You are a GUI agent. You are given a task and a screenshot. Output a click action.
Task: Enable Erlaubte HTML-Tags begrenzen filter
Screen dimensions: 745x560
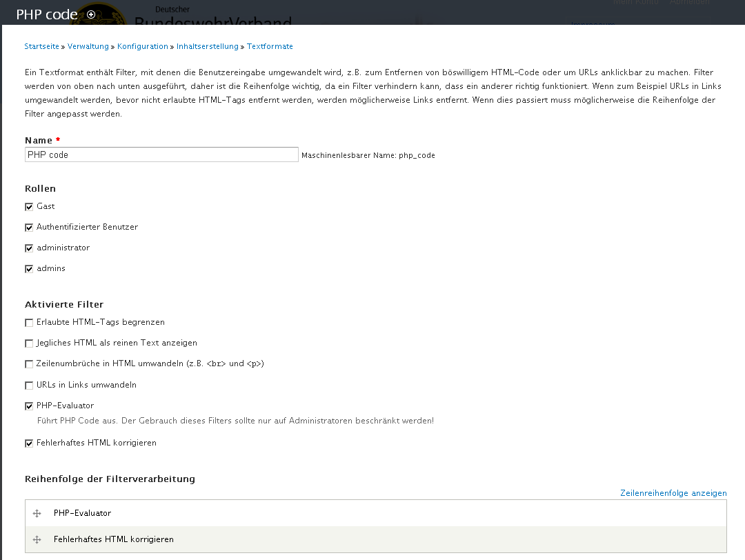[x=29, y=322]
